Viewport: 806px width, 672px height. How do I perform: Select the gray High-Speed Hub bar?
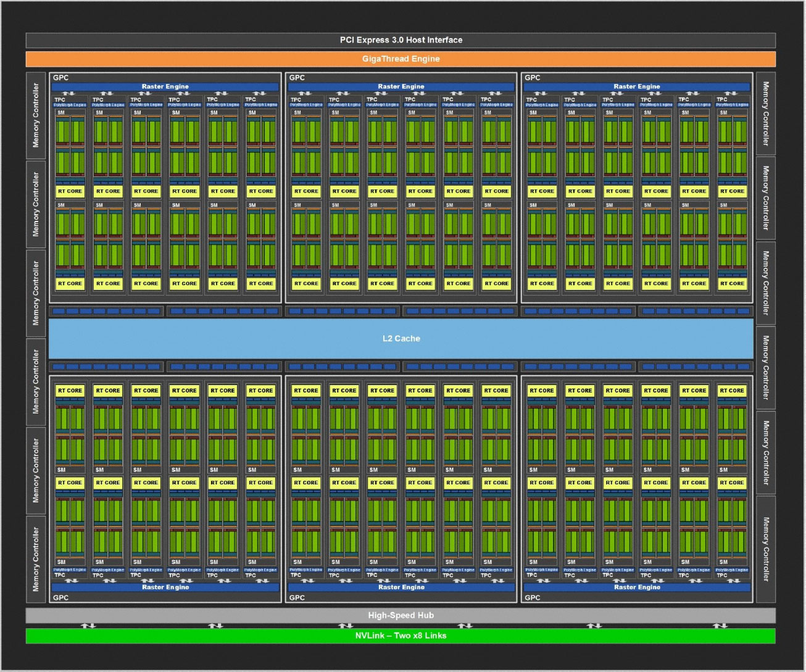(x=401, y=615)
